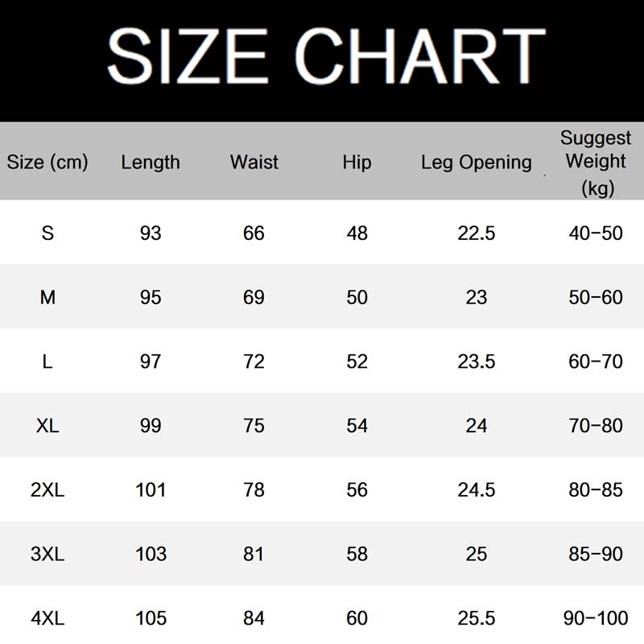Click the 2XL size row label
This screenshot has width=644, height=644.
(47, 489)
